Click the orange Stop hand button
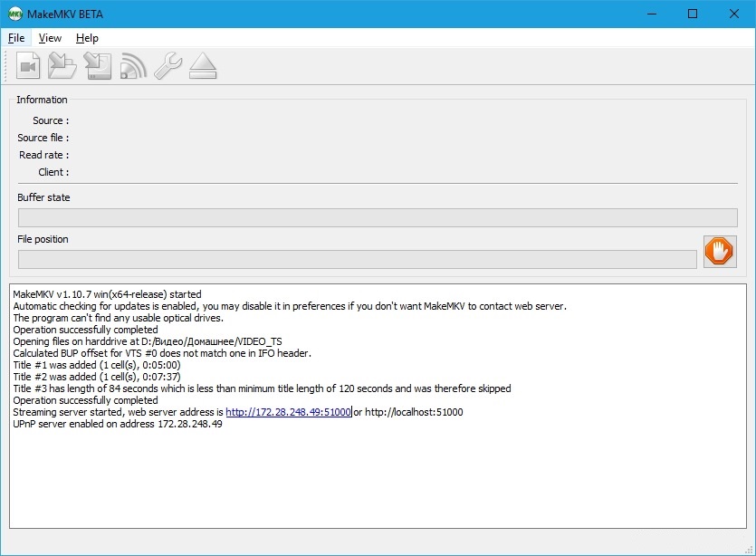Viewport: 756px width, 556px height. click(x=720, y=251)
